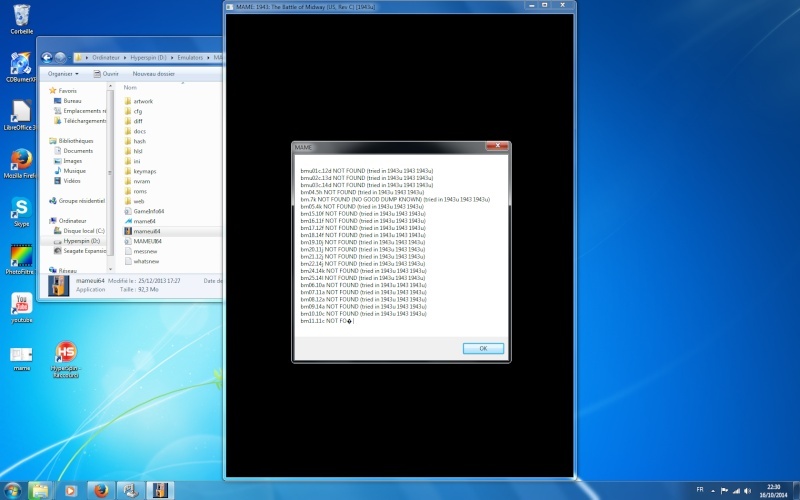The height and width of the screenshot is (500, 800).
Task: Click the sidebar vertical scrollbar in Explorer
Action: [x=110, y=179]
